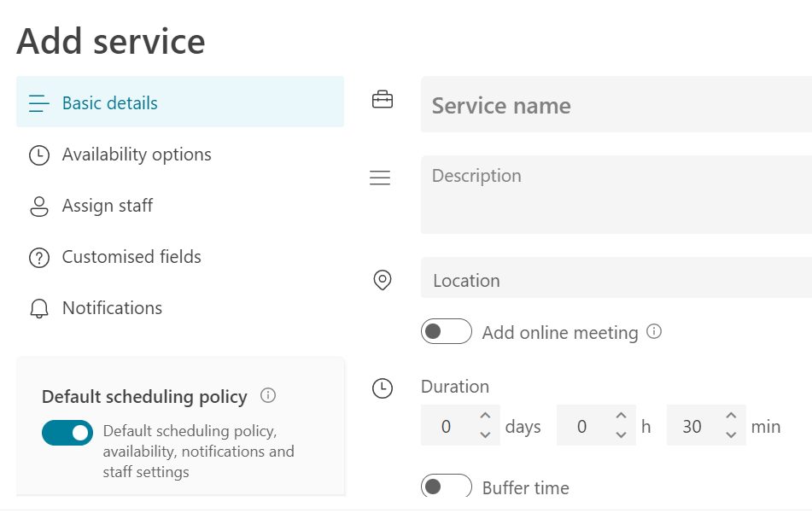This screenshot has width=812, height=513.
Task: Click into the Description text box
Action: 615,194
